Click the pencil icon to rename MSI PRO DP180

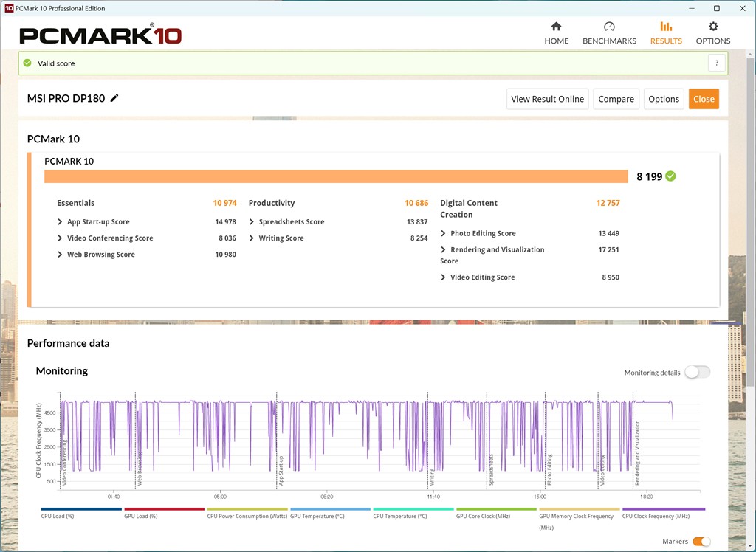point(114,98)
